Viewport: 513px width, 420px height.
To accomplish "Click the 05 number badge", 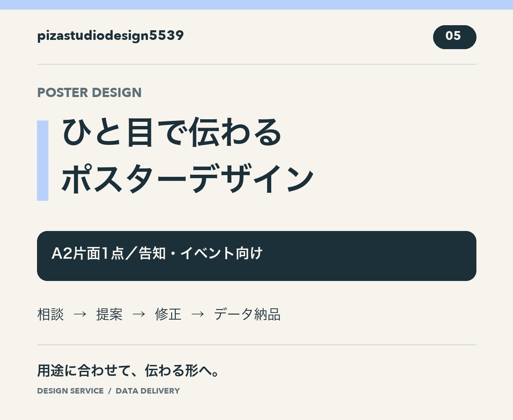I will 455,37.
